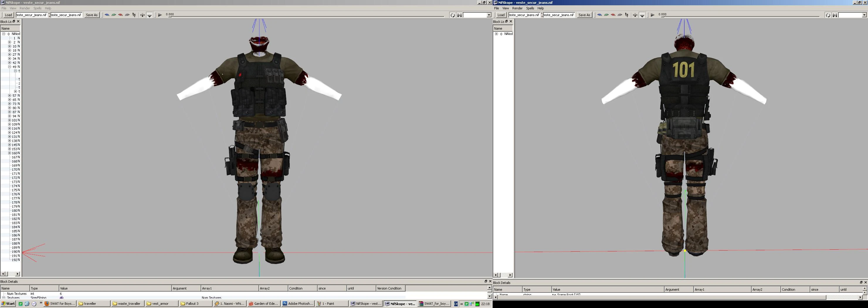Collapse Textures row in left Block Details
The height and width of the screenshot is (308, 868).
coord(4,297)
